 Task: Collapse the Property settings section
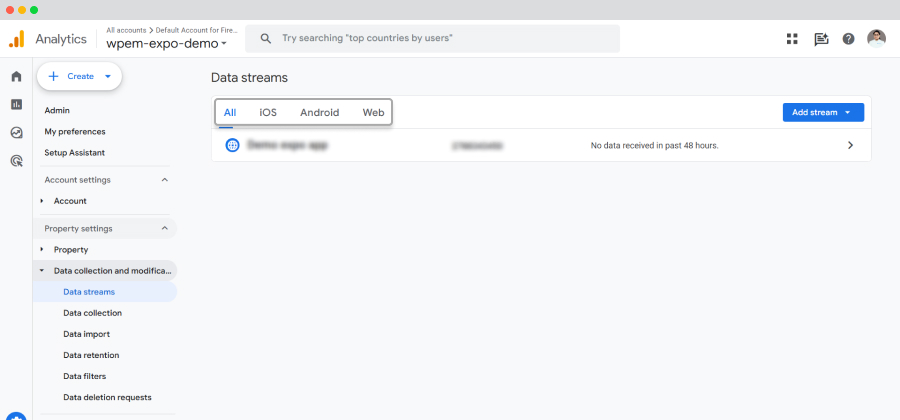[x=165, y=228]
